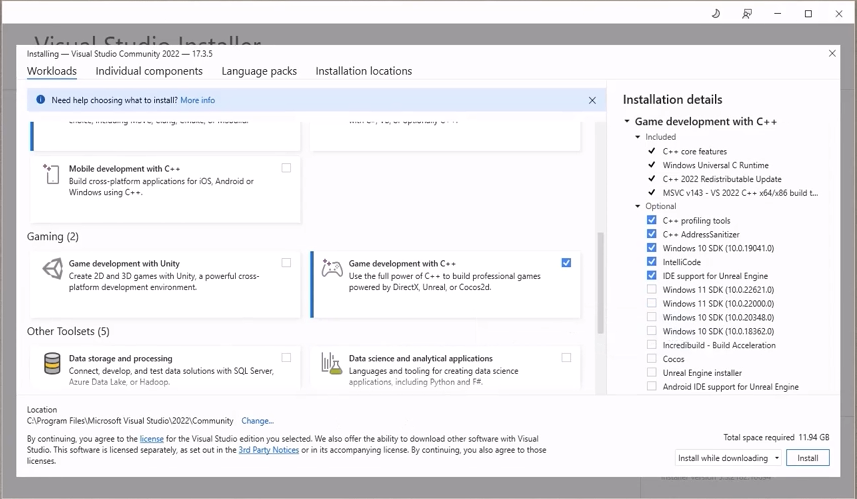The image size is (857, 499).
Task: Click the blue info icon in help banner
Action: pyautogui.click(x=40, y=99)
